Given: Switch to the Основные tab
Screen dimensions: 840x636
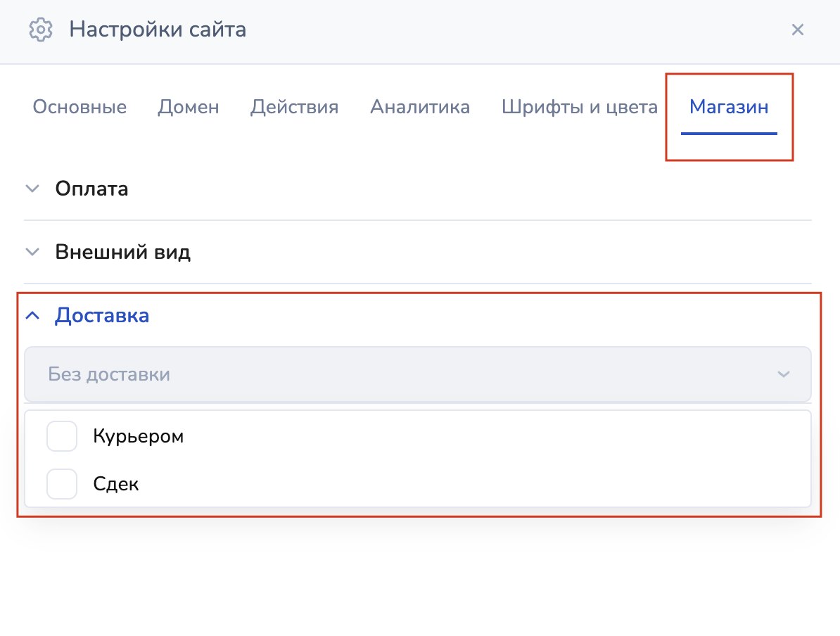Looking at the screenshot, I should point(79,107).
